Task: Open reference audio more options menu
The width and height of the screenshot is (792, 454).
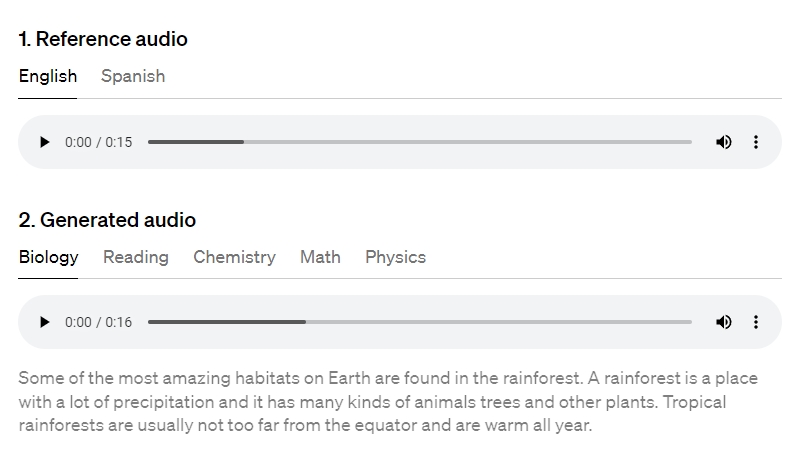Action: click(x=756, y=142)
